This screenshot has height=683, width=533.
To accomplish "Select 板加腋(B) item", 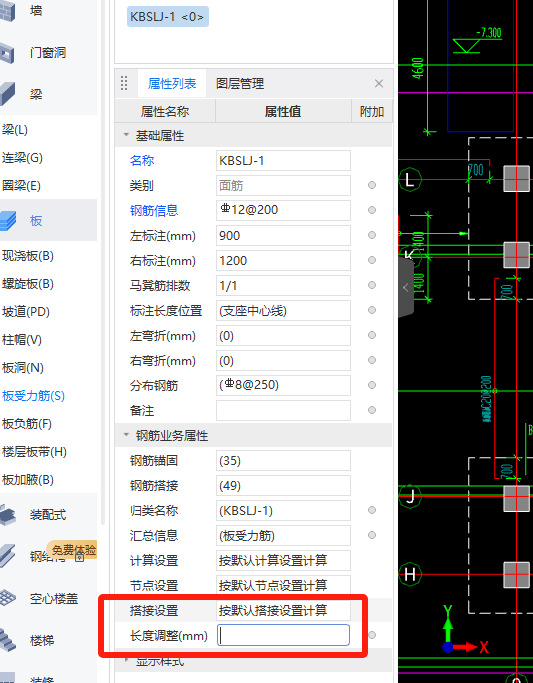I will tap(28, 480).
